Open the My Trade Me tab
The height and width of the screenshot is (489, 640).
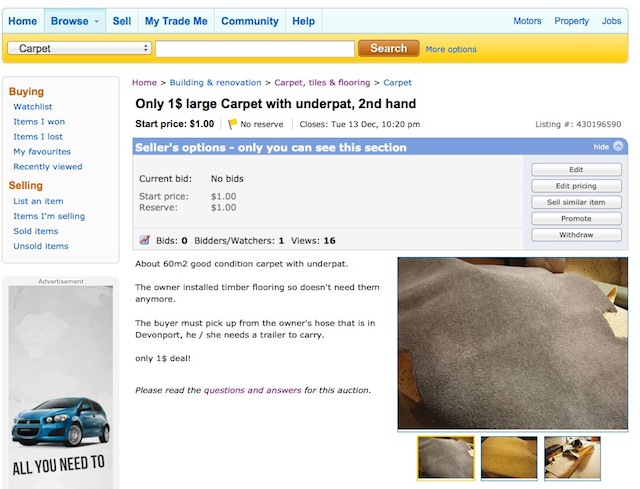click(x=176, y=21)
